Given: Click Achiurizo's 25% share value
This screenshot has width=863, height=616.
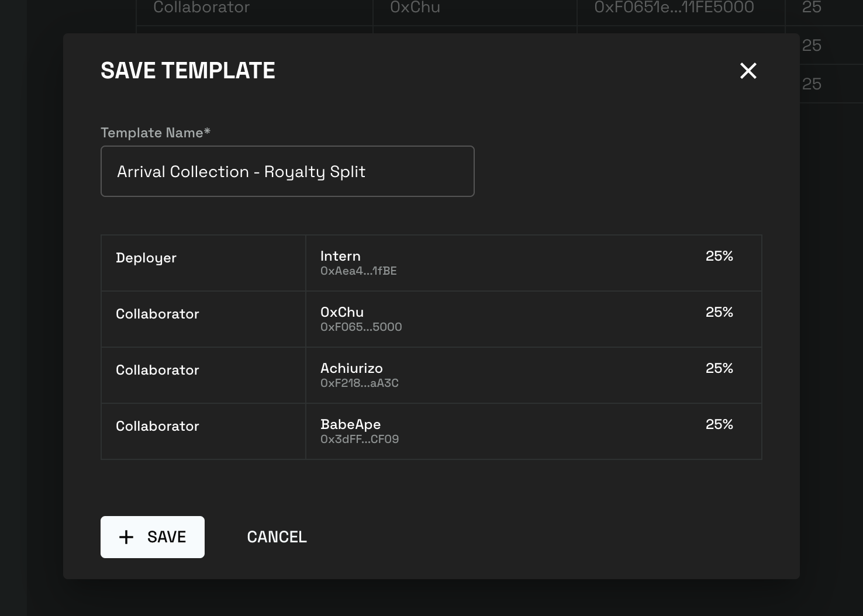Looking at the screenshot, I should click(x=719, y=368).
